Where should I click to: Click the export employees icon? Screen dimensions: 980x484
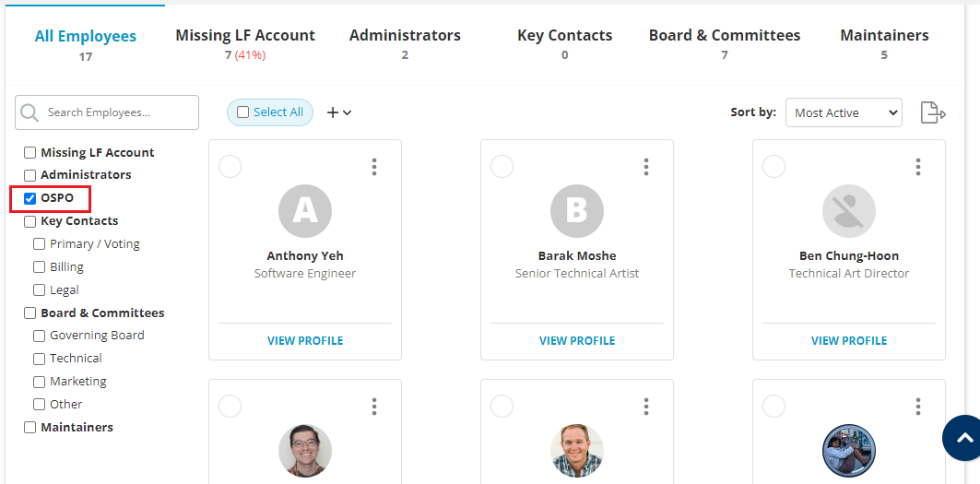[933, 112]
